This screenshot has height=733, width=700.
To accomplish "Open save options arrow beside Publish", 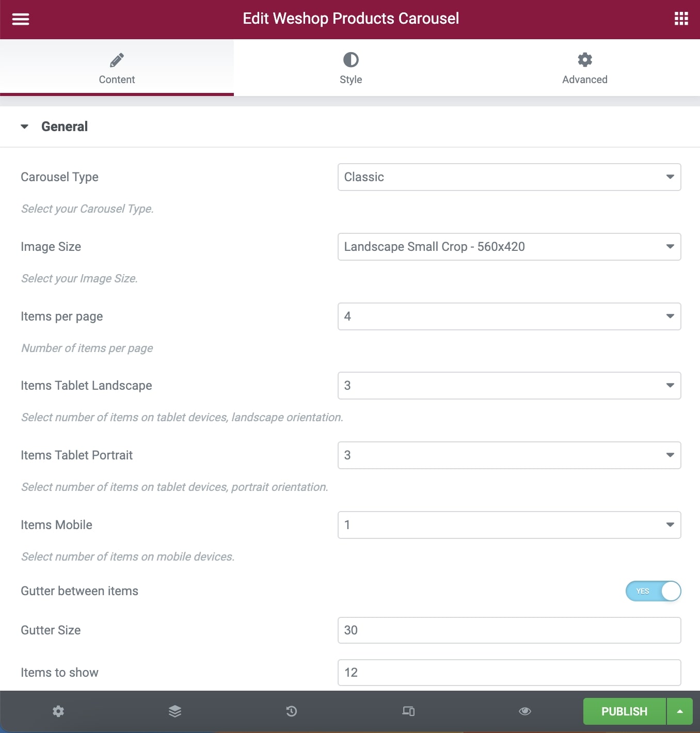I will [680, 711].
